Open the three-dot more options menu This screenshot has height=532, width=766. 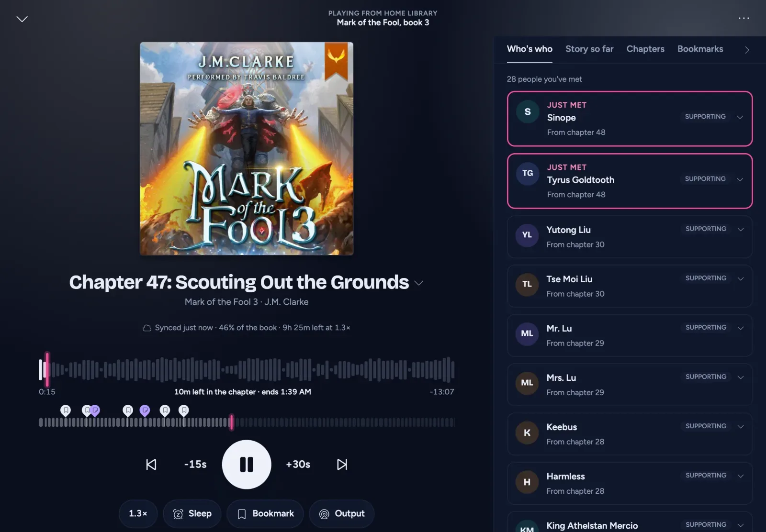tap(743, 18)
